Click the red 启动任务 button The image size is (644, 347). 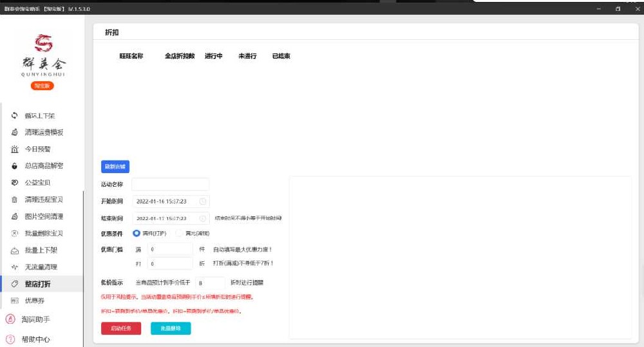121,328
